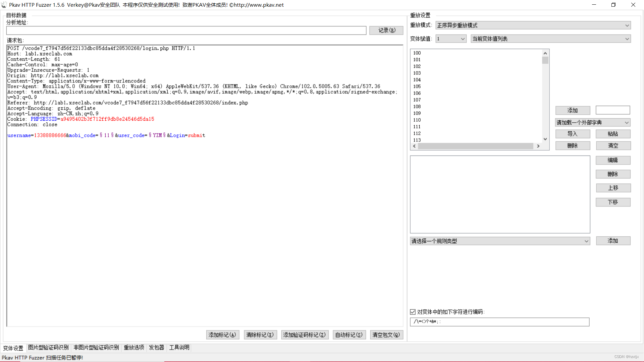Click the 编辑 button
Screen dimensions: 644x362
[x=613, y=161]
